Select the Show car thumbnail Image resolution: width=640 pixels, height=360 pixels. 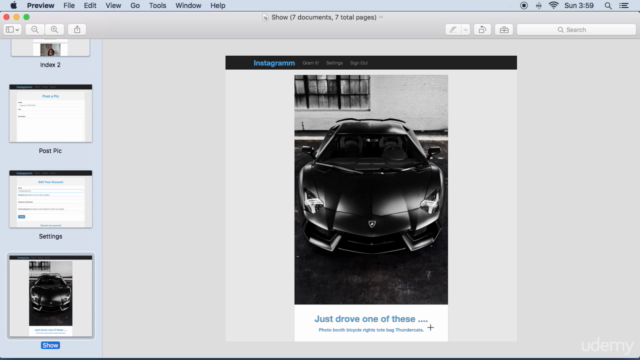pyautogui.click(x=51, y=296)
